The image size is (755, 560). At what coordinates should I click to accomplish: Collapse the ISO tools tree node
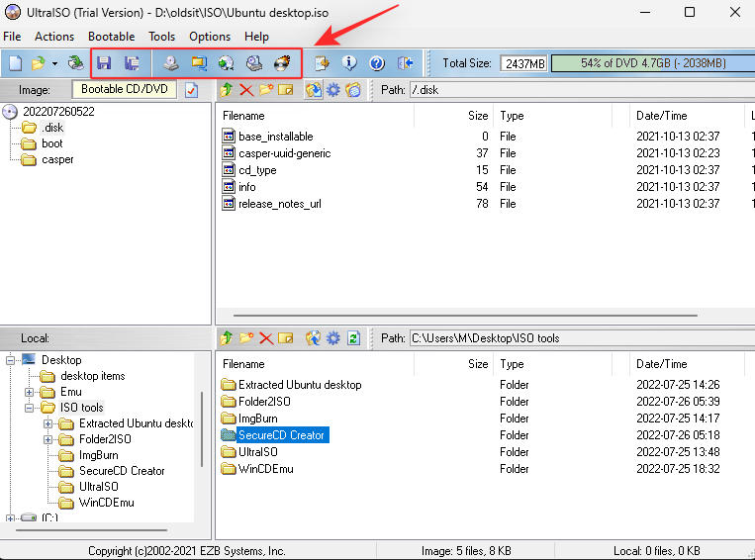(29, 408)
